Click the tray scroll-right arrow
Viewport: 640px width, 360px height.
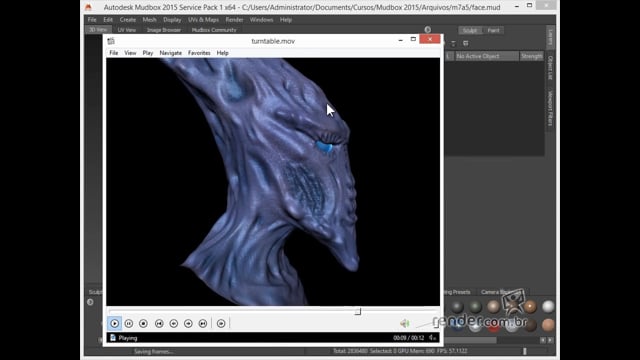pos(550,340)
